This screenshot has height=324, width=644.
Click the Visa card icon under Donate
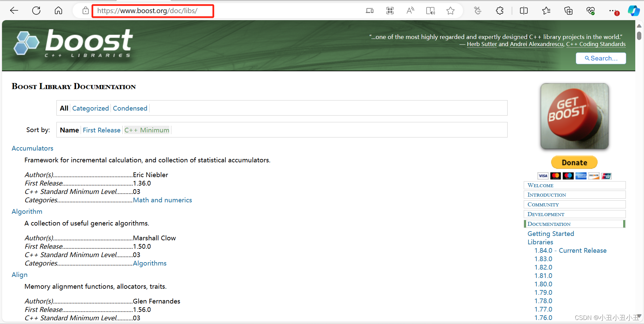[543, 176]
